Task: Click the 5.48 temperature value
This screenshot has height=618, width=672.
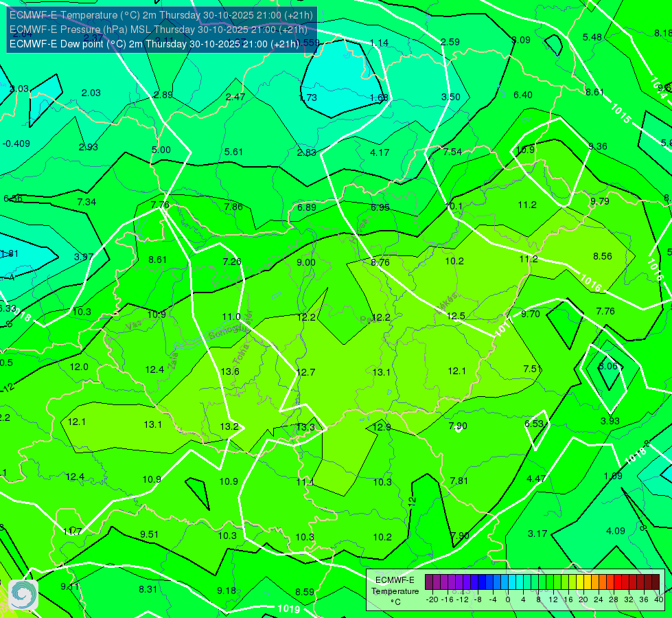Action: [x=592, y=37]
